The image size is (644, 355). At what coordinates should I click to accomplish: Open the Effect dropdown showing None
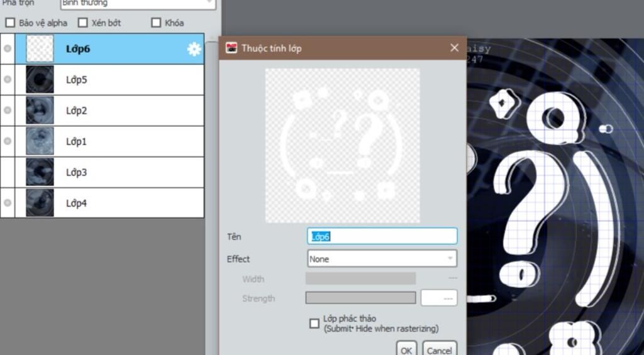(x=382, y=259)
